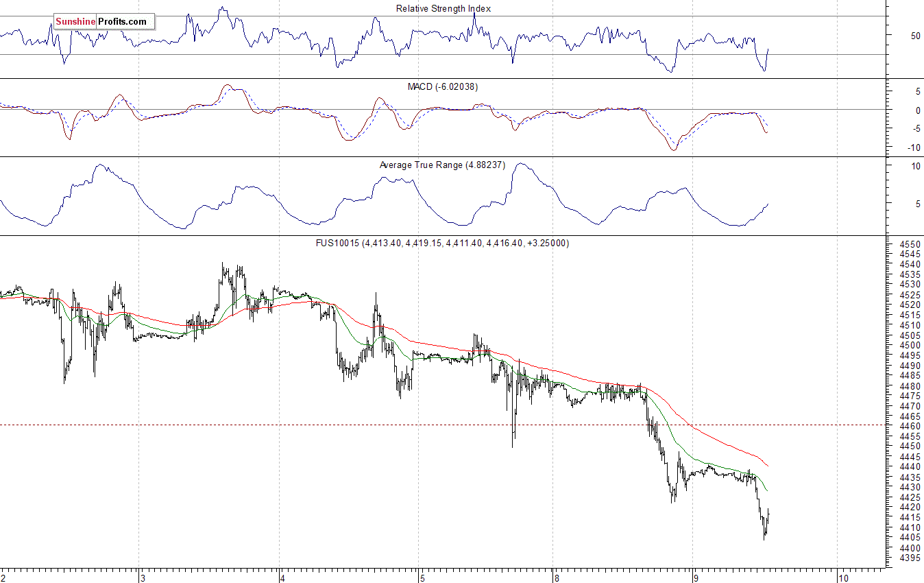924x583 pixels.
Task: Click the price axis label 4395
Action: 910,558
